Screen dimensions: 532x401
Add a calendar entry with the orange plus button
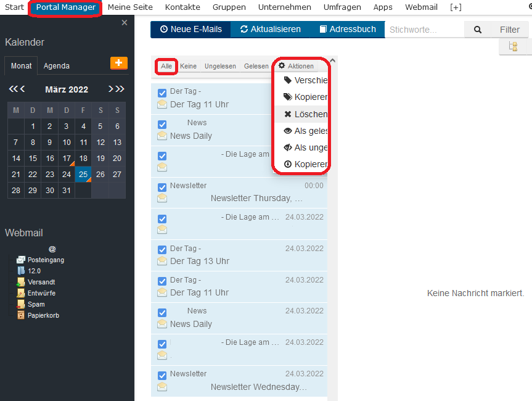pos(119,63)
